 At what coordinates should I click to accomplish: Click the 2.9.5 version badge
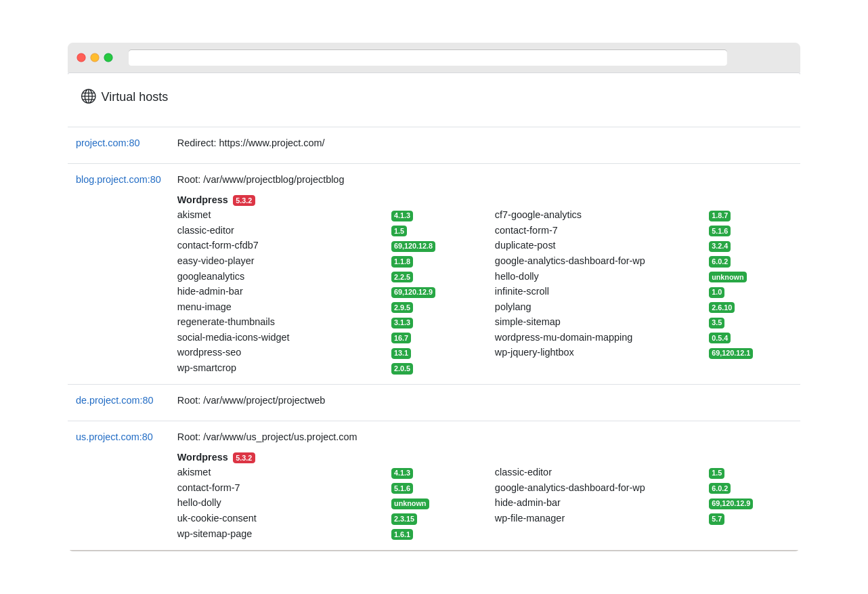tap(402, 307)
